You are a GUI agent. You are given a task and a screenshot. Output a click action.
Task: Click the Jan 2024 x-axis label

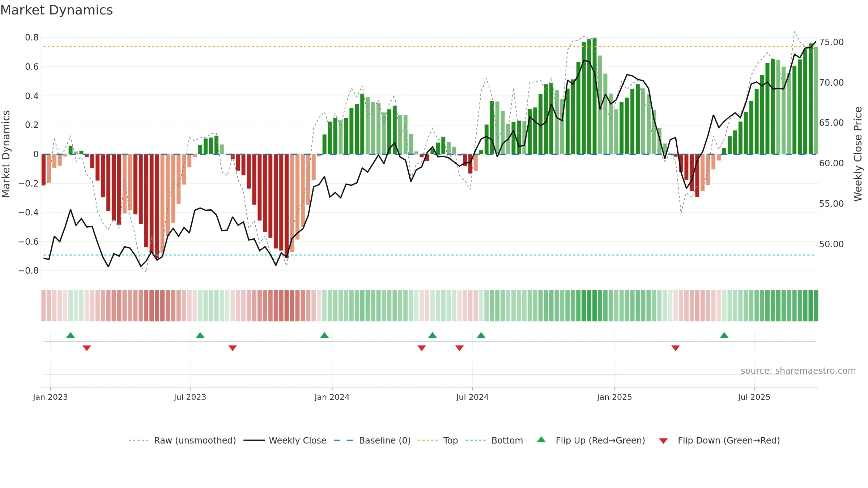pos(332,397)
